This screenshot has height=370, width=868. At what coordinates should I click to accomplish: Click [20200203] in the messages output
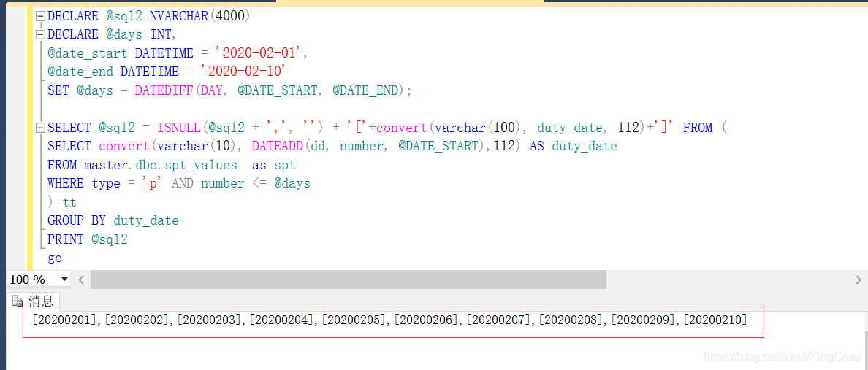[209, 319]
